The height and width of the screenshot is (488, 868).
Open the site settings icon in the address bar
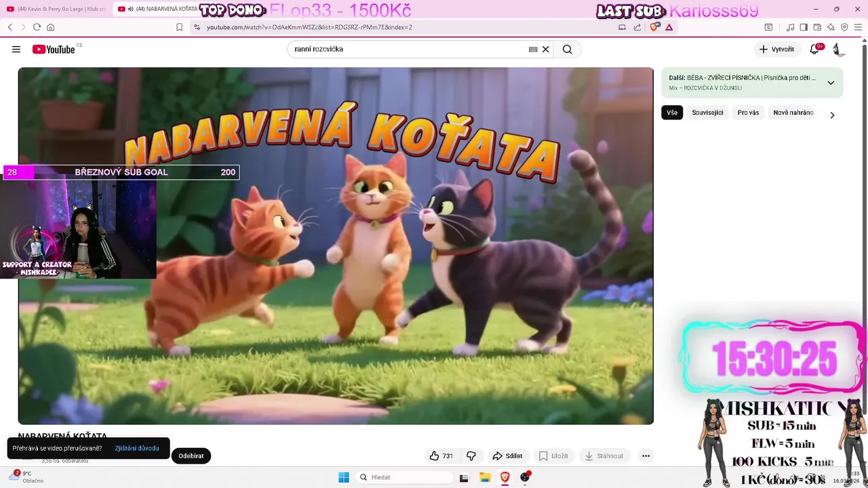[197, 27]
